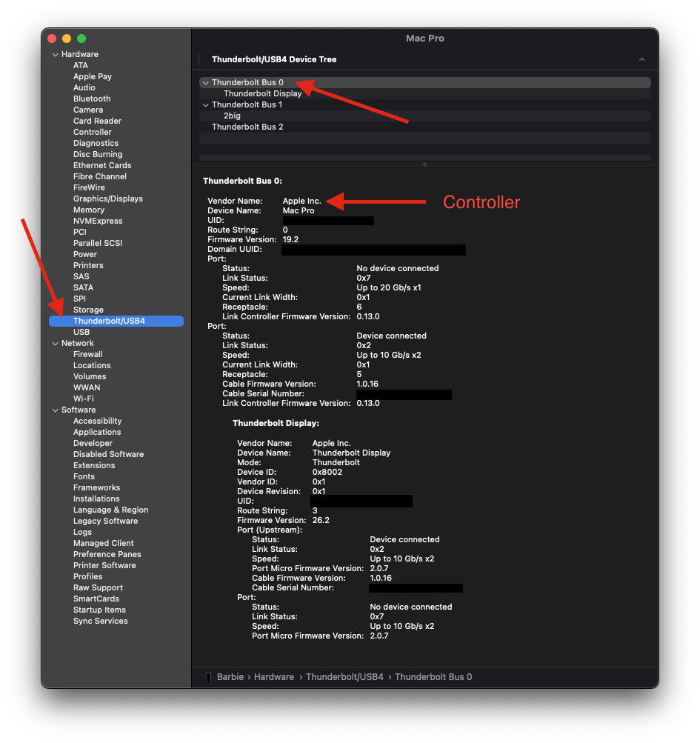Select Disc Burning in the sidebar
The image size is (700, 743).
tap(98, 155)
